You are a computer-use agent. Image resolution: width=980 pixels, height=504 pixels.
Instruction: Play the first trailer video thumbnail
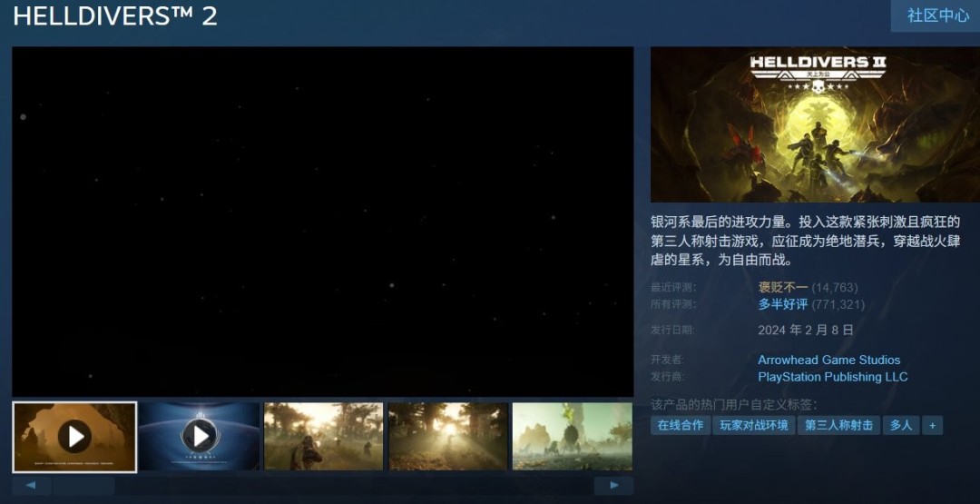coord(74,437)
